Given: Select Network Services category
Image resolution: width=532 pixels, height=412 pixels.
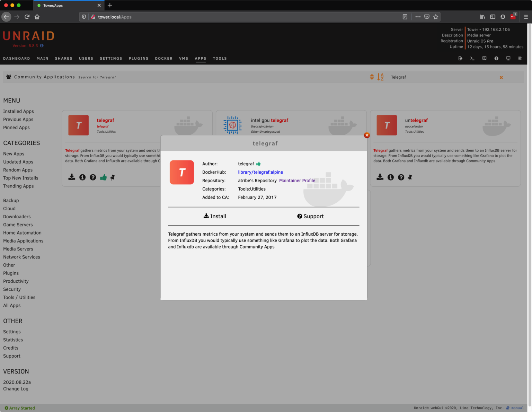Looking at the screenshot, I should (x=22, y=257).
